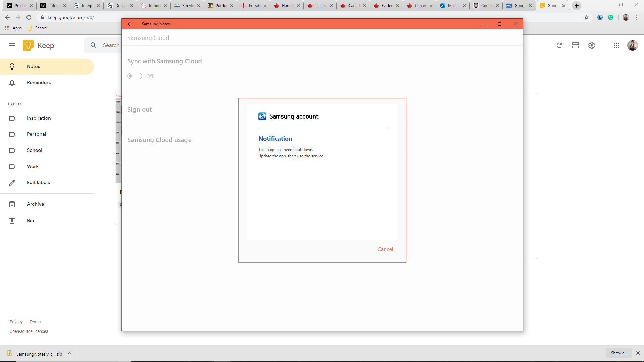The image size is (644, 362).
Task: Switch to the BibMe tab
Action: tap(186, 6)
